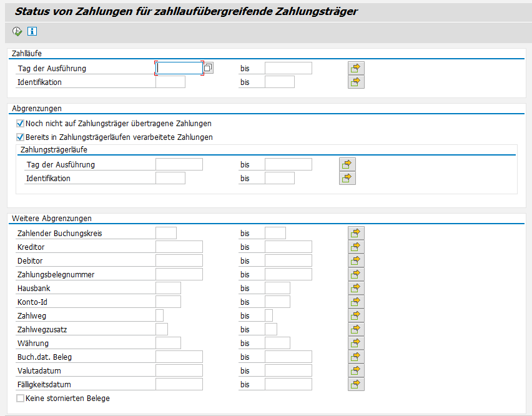This screenshot has height=416, width=532.
Task: Open multiple selection for Währung
Action: (x=356, y=343)
